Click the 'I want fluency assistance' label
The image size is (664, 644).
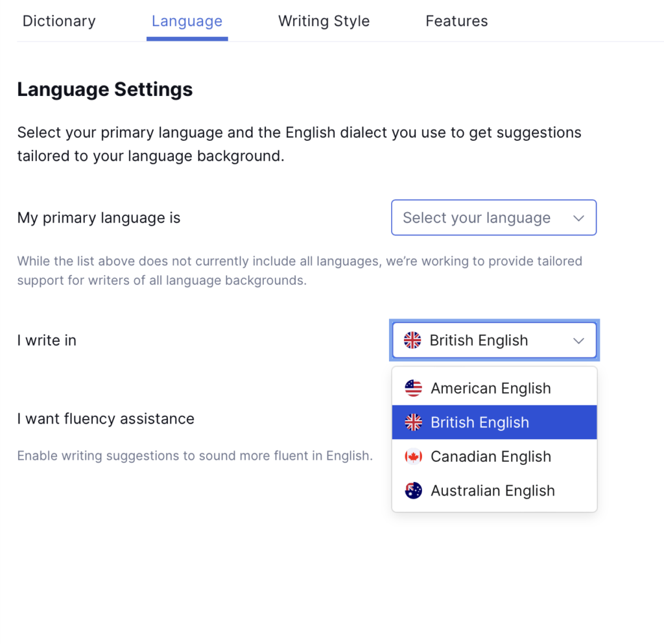tap(106, 418)
